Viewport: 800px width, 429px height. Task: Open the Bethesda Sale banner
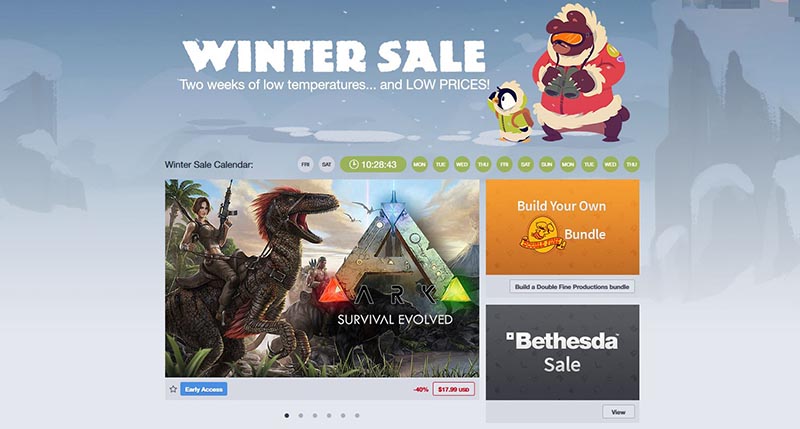click(x=562, y=352)
